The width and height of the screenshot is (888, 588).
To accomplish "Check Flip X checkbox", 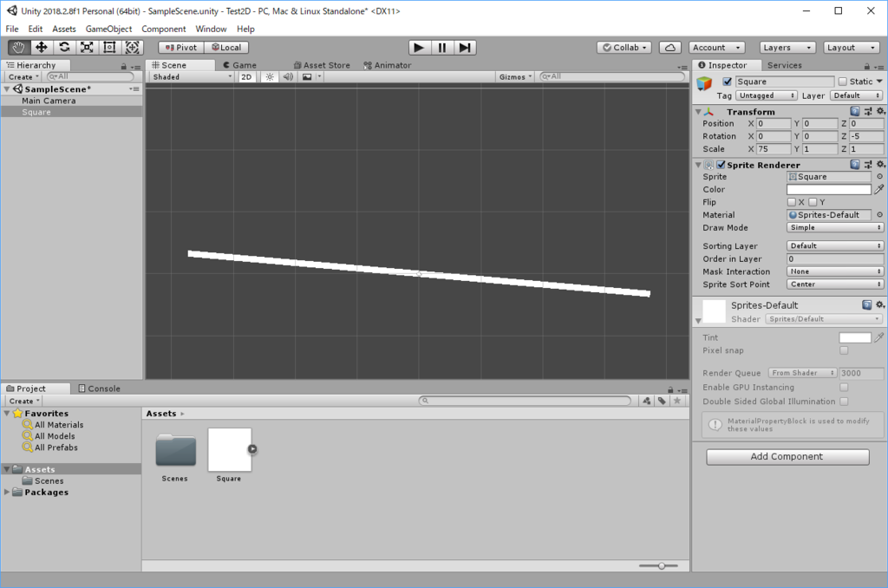I will [x=792, y=202].
